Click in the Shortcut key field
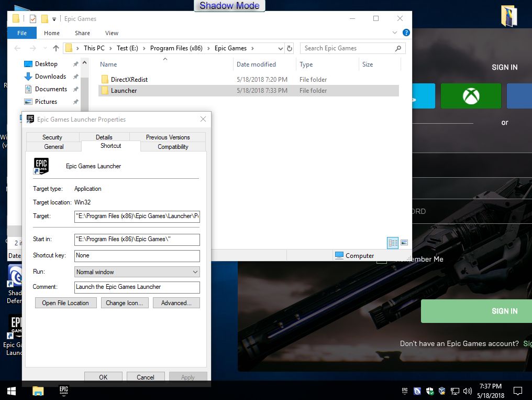The image size is (532, 400). pos(137,256)
